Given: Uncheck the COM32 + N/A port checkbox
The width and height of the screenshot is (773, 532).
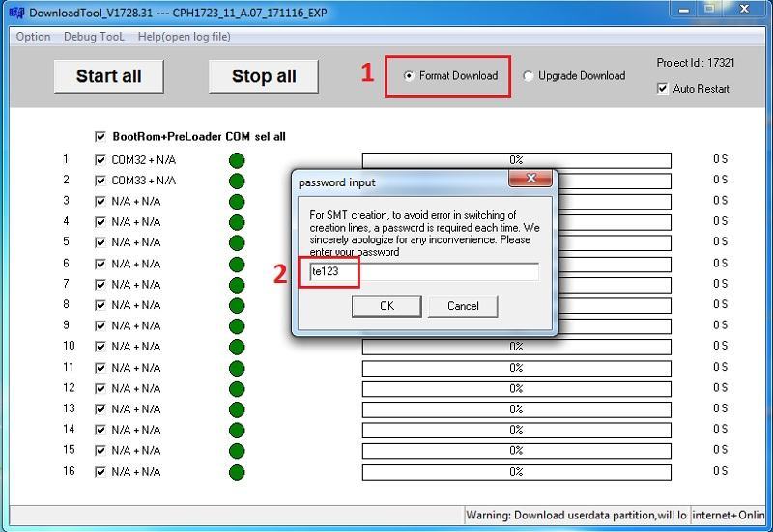Looking at the screenshot, I should [100, 160].
